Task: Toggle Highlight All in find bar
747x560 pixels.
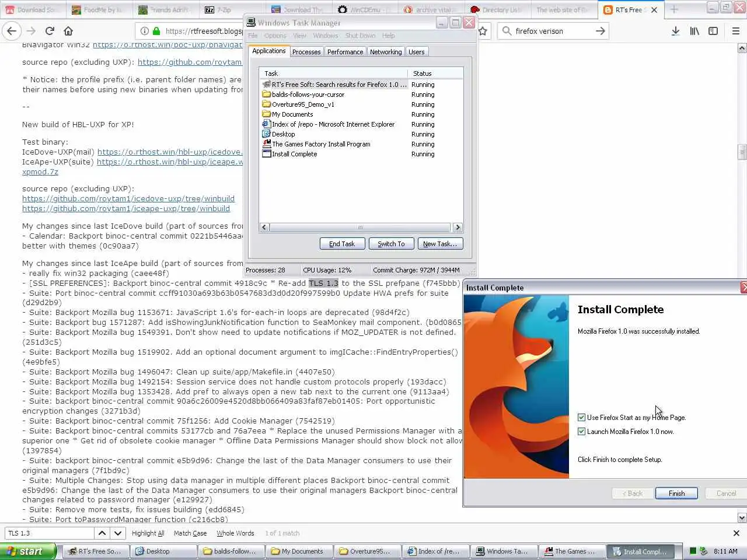Action: (x=148, y=533)
